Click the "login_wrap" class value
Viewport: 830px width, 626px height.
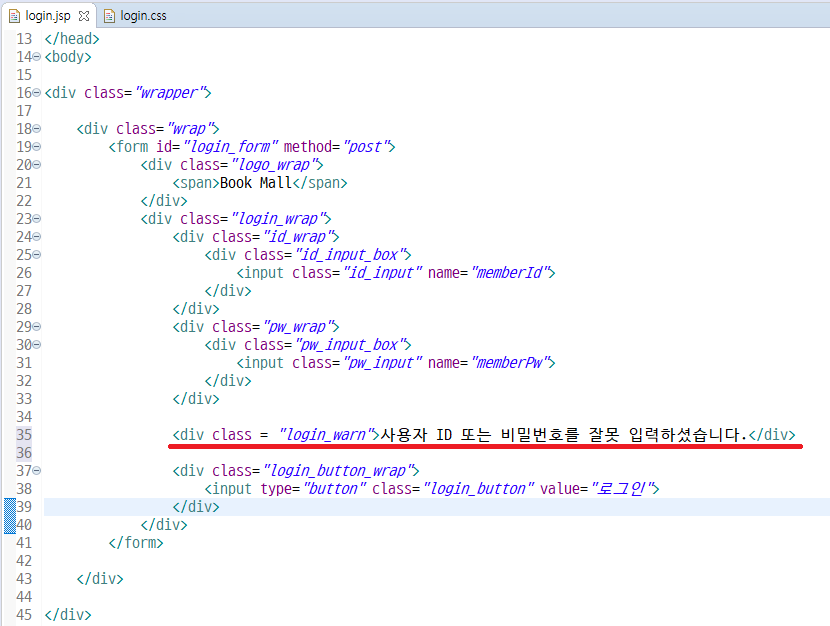click(x=278, y=219)
